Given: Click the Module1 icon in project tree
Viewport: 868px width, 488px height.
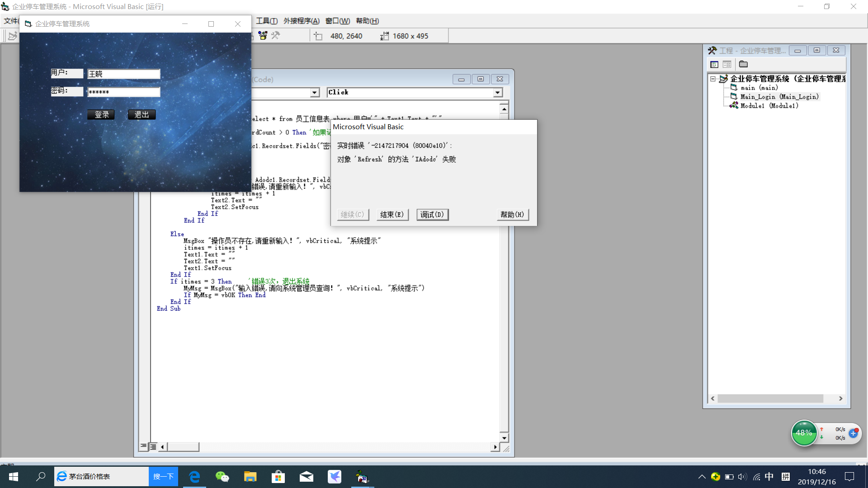Looking at the screenshot, I should [734, 105].
